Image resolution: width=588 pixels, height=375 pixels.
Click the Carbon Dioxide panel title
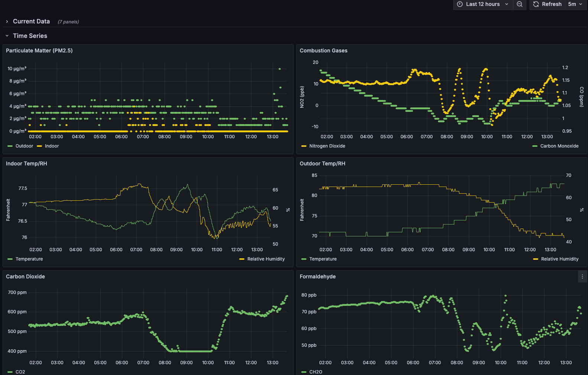(x=25, y=277)
